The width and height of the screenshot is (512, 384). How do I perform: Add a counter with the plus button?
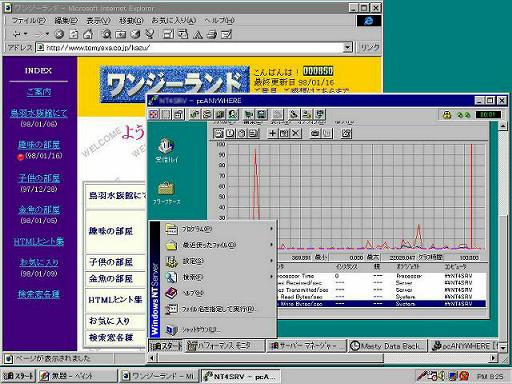click(x=273, y=133)
